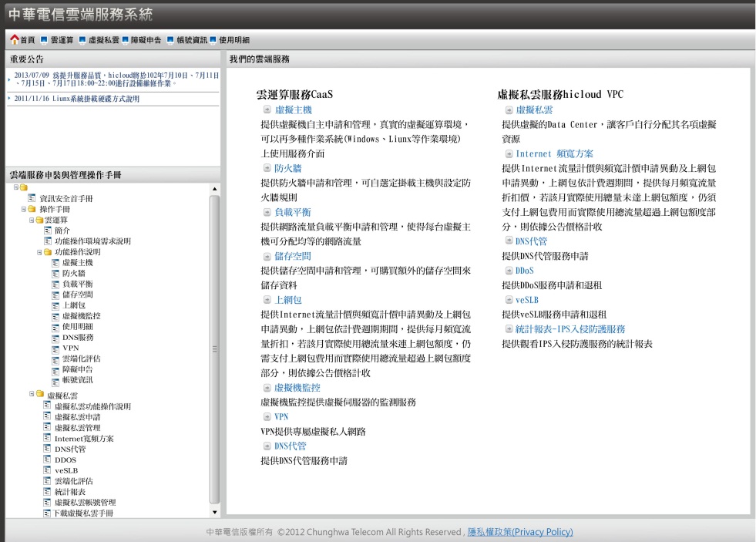756x542 pixels.
Task: Click the arrow icon beside 負載平衡 service link
Action: point(267,212)
